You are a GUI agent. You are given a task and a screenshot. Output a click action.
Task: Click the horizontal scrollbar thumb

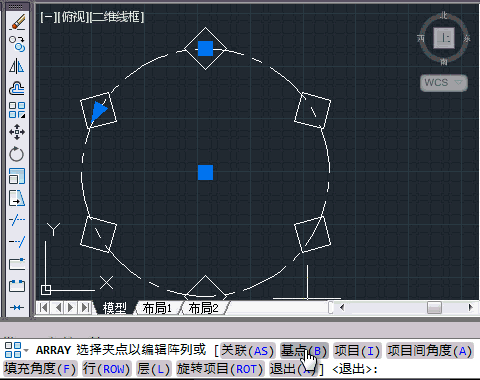434,307
